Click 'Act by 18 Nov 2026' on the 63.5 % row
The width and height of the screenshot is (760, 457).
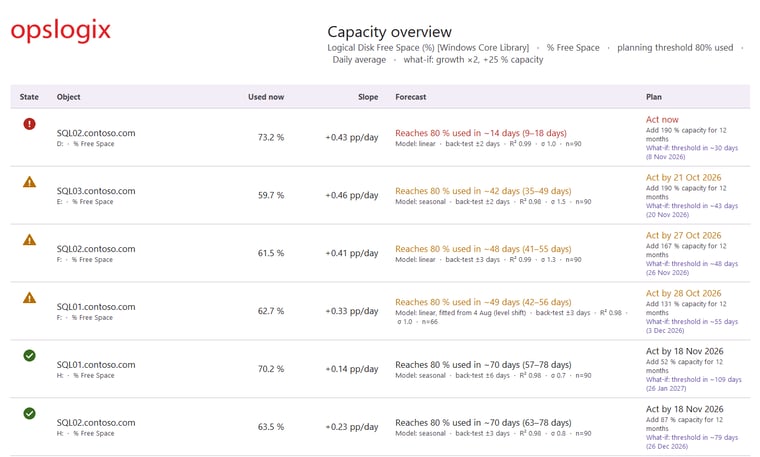684,409
